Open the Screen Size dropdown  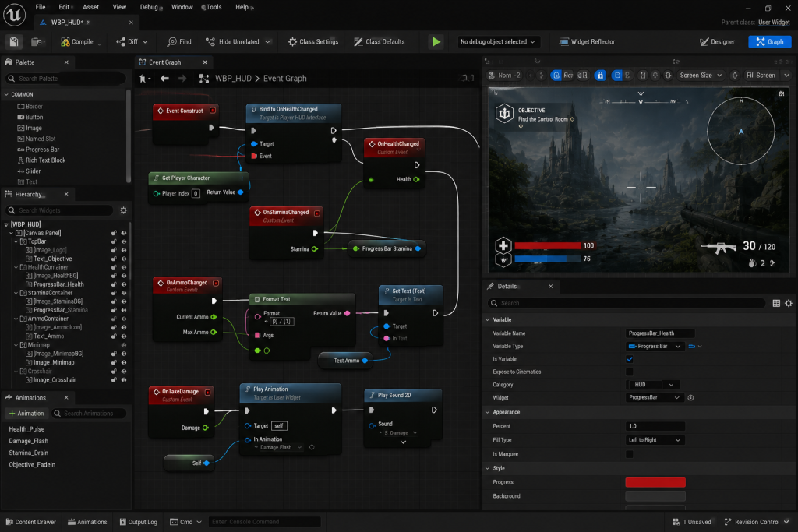[701, 76]
